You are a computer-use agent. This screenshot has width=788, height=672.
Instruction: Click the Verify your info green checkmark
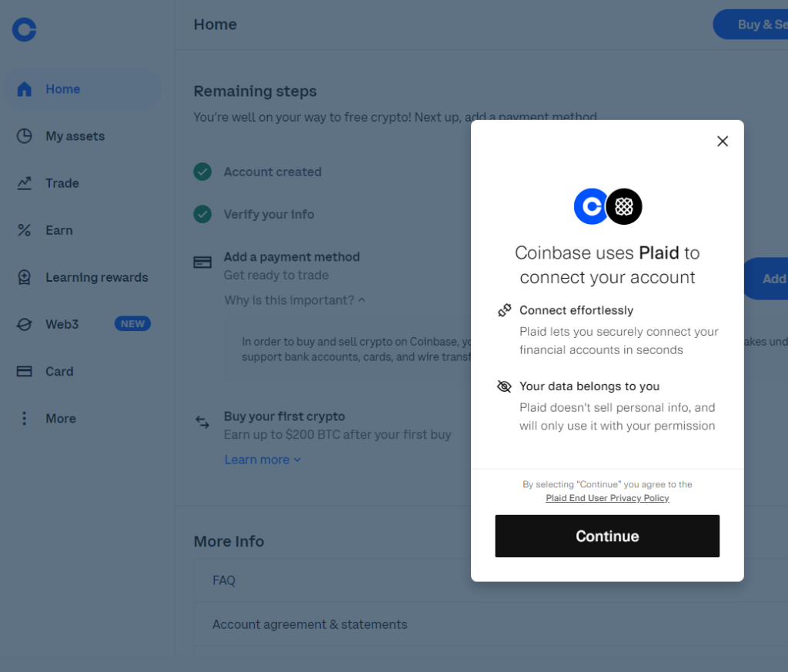pos(202,214)
